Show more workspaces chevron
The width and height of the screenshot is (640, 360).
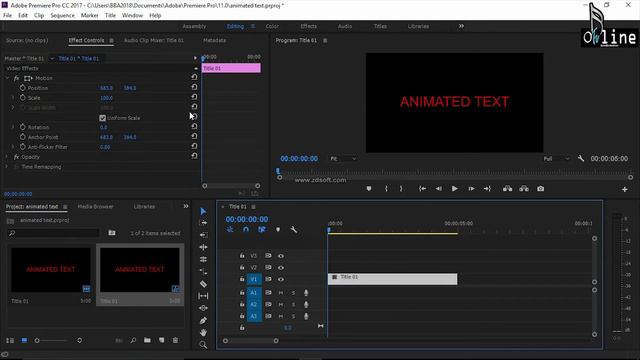pos(461,26)
